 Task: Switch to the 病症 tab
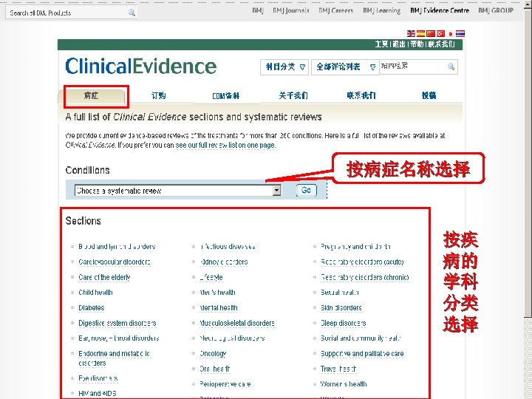coord(92,95)
